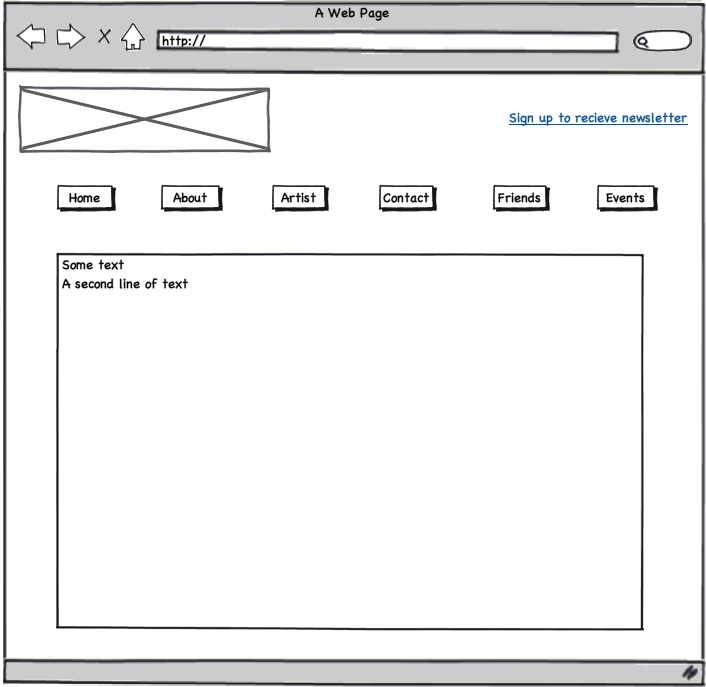Click the browser forward arrow
The image size is (706, 687).
pyautogui.click(x=70, y=38)
